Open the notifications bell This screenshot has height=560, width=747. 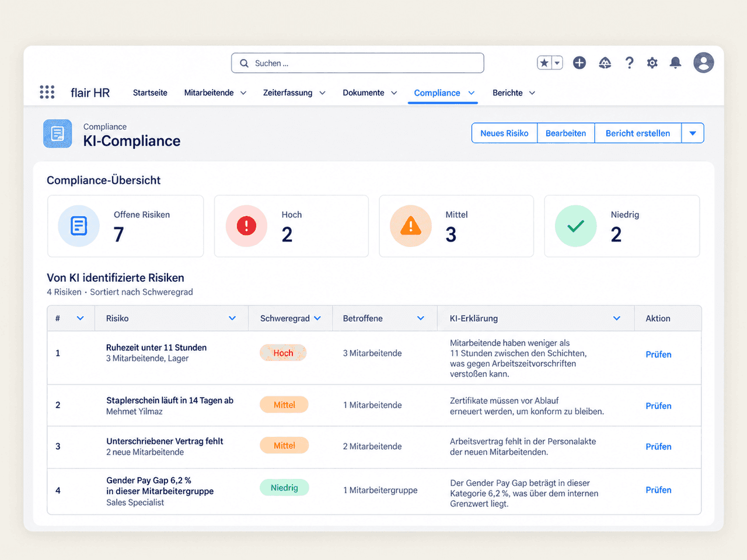pos(675,63)
